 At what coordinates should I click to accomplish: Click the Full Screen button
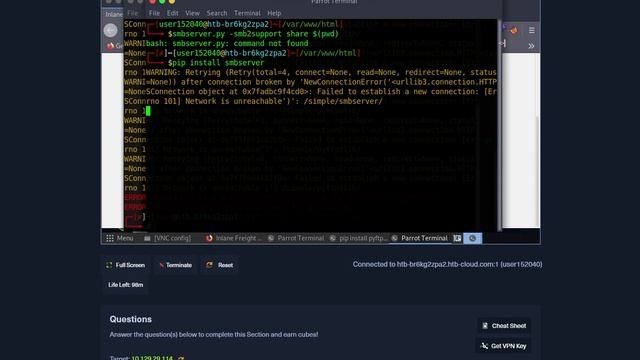[126, 265]
